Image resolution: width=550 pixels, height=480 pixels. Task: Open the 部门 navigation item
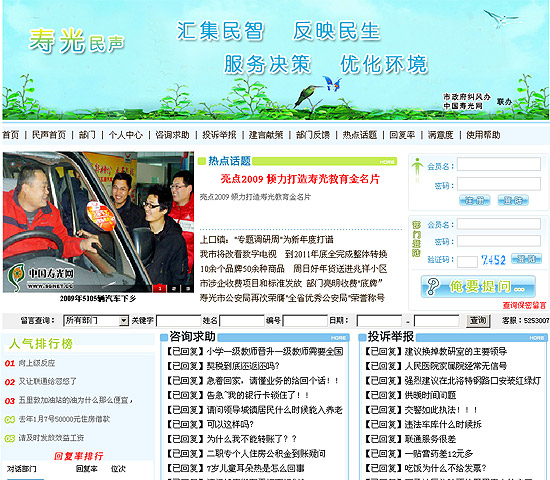click(87, 135)
